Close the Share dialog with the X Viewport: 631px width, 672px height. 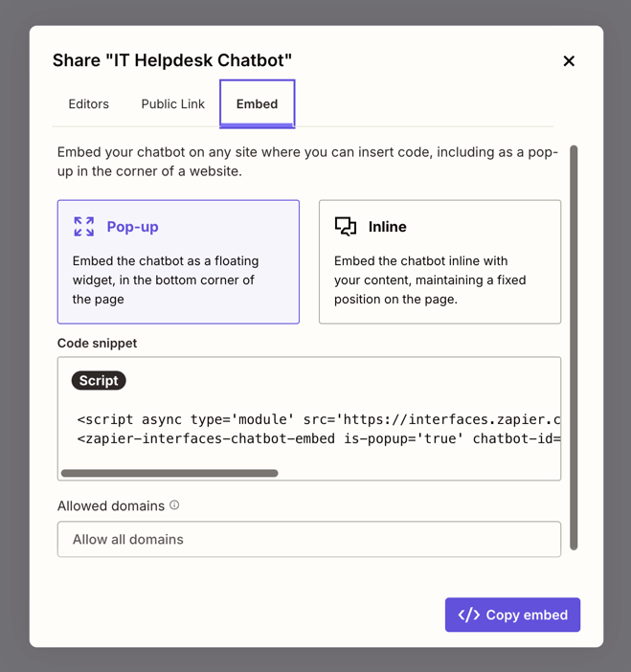click(x=569, y=61)
